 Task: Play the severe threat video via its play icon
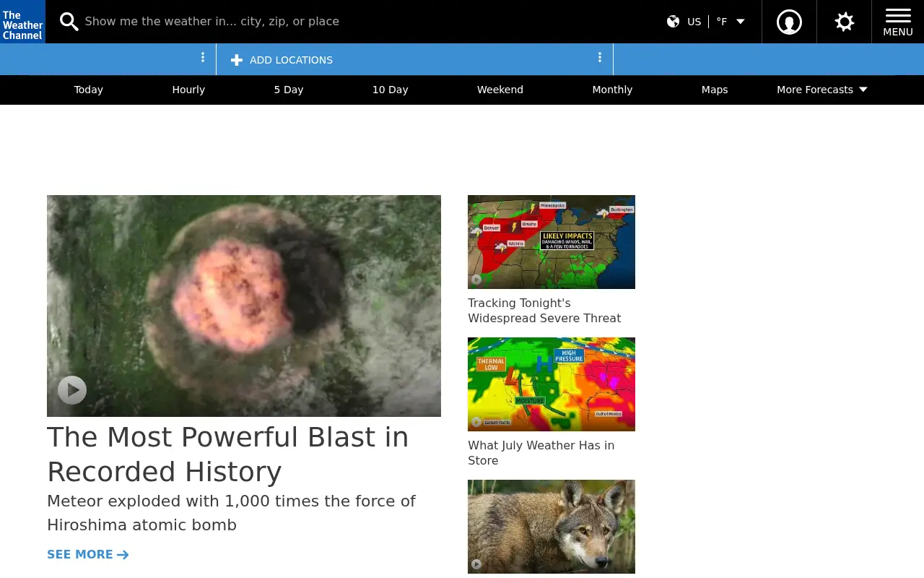[x=476, y=280]
